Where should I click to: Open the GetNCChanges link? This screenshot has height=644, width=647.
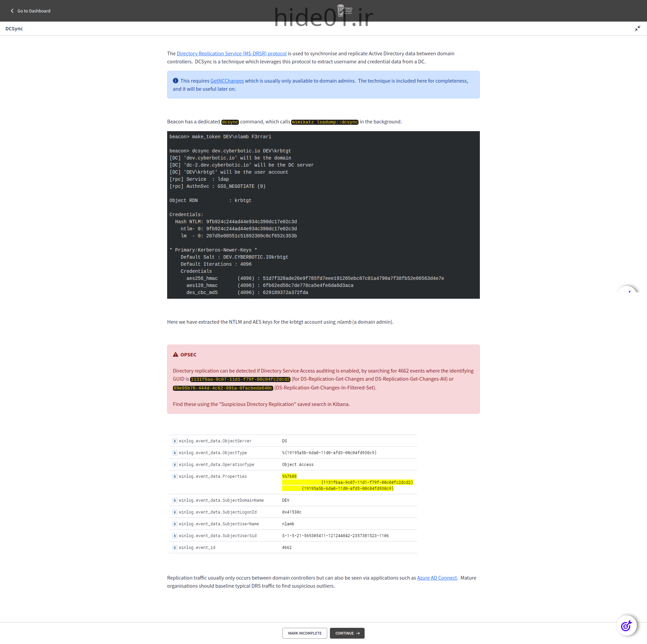[227, 81]
